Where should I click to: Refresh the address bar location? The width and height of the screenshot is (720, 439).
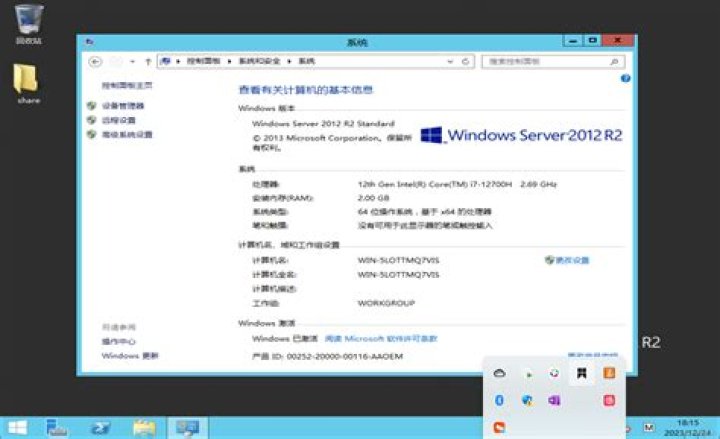pyautogui.click(x=466, y=62)
